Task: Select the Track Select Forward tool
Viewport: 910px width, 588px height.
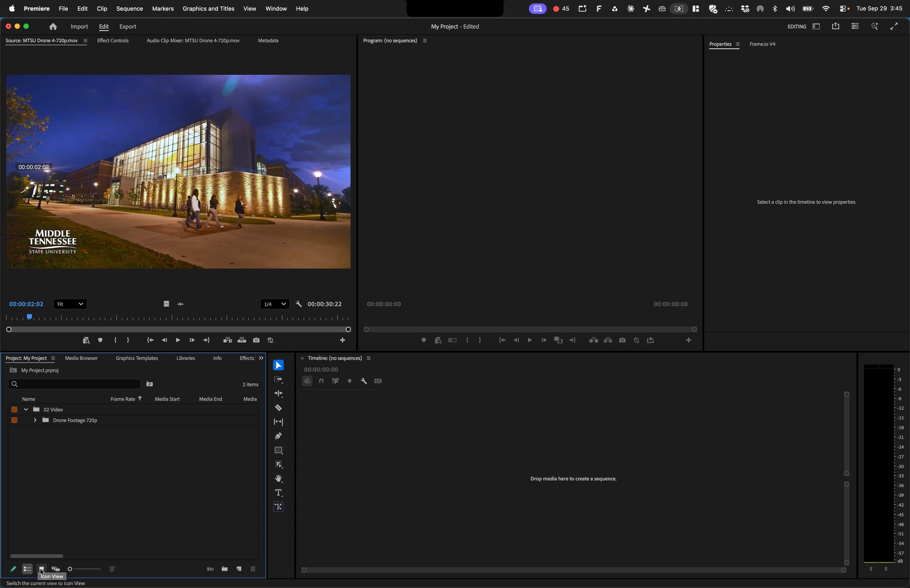Action: pyautogui.click(x=278, y=379)
